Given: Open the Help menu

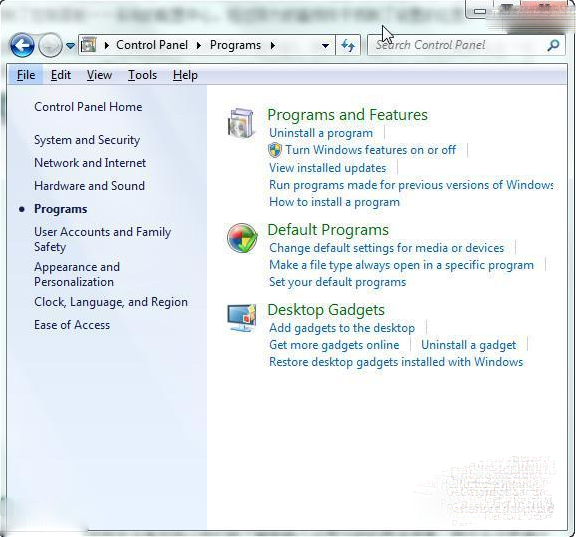Looking at the screenshot, I should pyautogui.click(x=185, y=75).
